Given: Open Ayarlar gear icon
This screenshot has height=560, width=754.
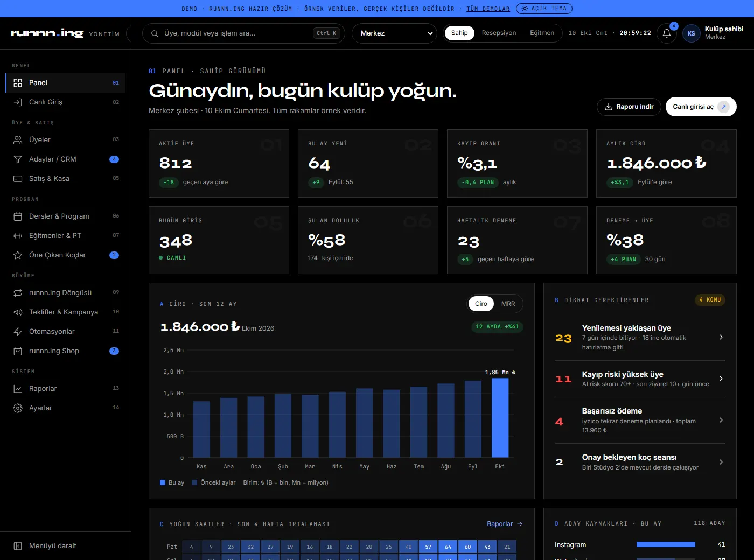Looking at the screenshot, I should coord(18,408).
